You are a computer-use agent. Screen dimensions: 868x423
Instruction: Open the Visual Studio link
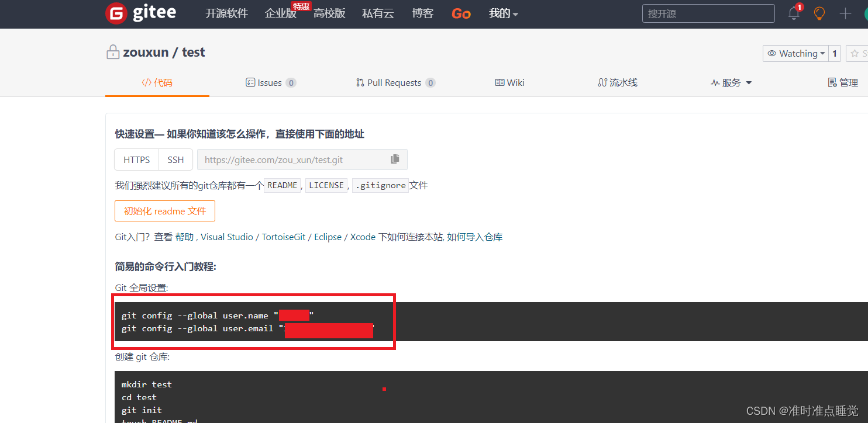click(227, 237)
